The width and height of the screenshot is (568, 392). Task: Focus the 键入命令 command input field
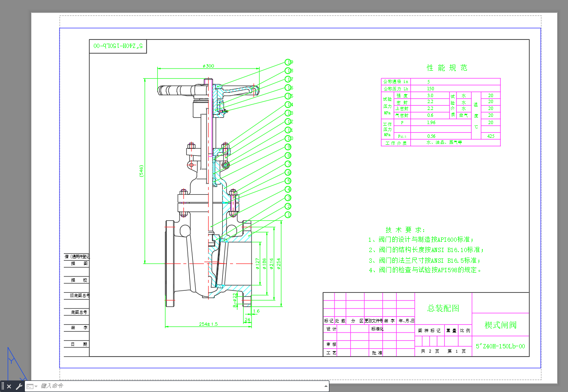point(180,386)
